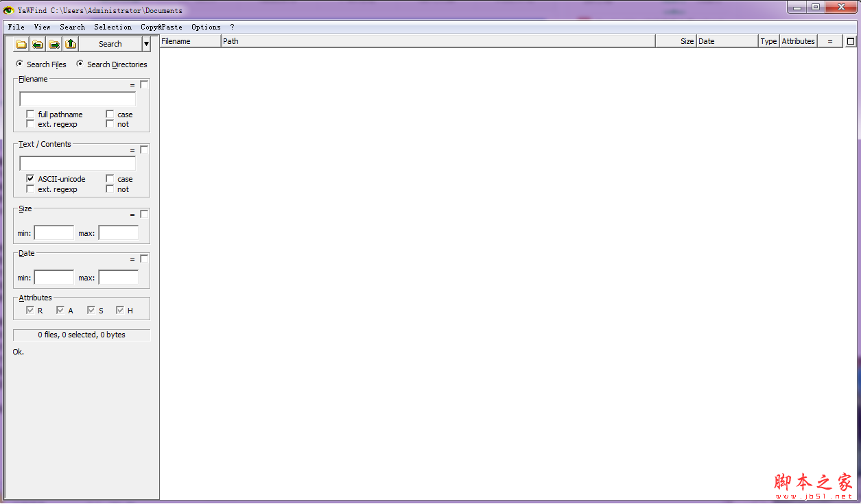Screen dimensions: 861x504
Task: Go to next folder with forward arrow icon
Action: pyautogui.click(x=54, y=44)
